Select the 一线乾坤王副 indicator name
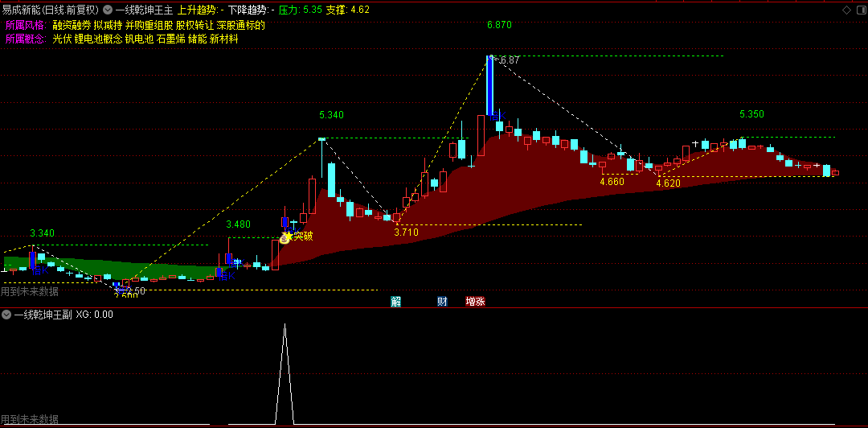Viewport: 868px width, 428px height. [x=43, y=315]
